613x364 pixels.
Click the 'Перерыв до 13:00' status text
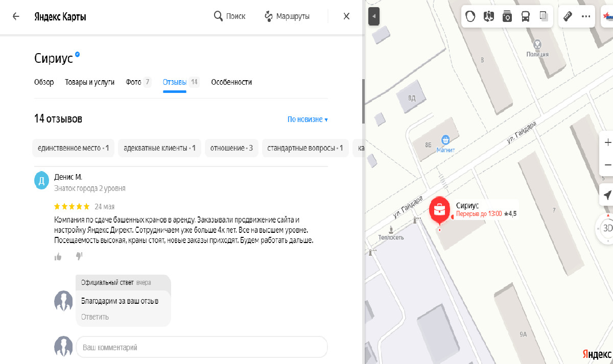tap(479, 214)
